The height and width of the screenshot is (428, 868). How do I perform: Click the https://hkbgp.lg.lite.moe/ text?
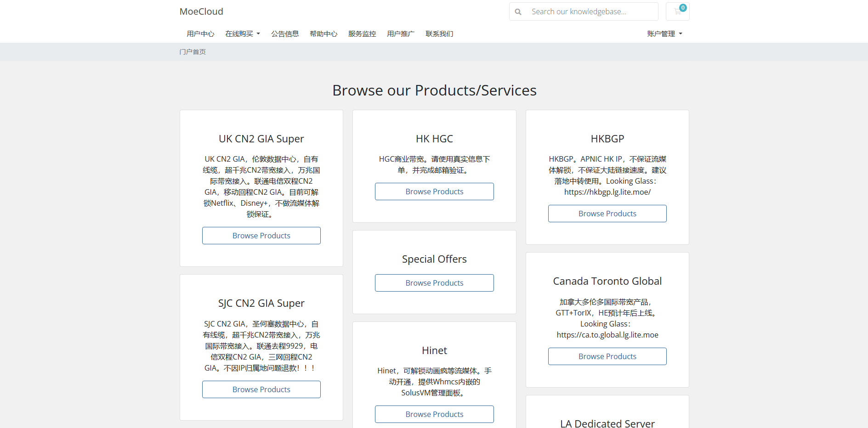[607, 192]
